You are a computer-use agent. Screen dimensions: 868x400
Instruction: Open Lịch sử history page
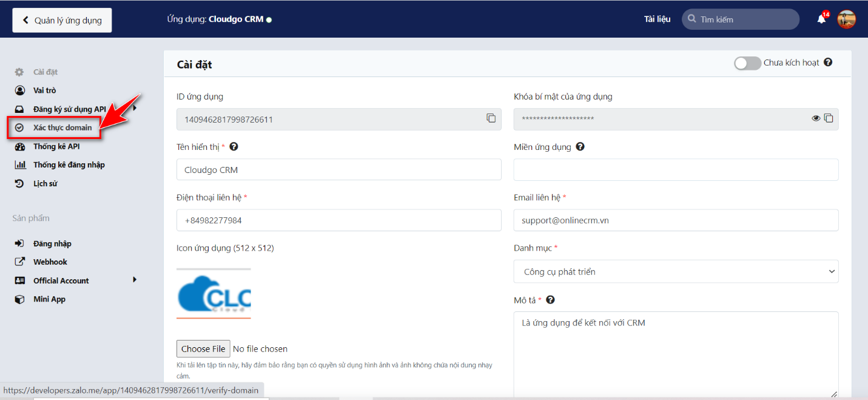46,183
